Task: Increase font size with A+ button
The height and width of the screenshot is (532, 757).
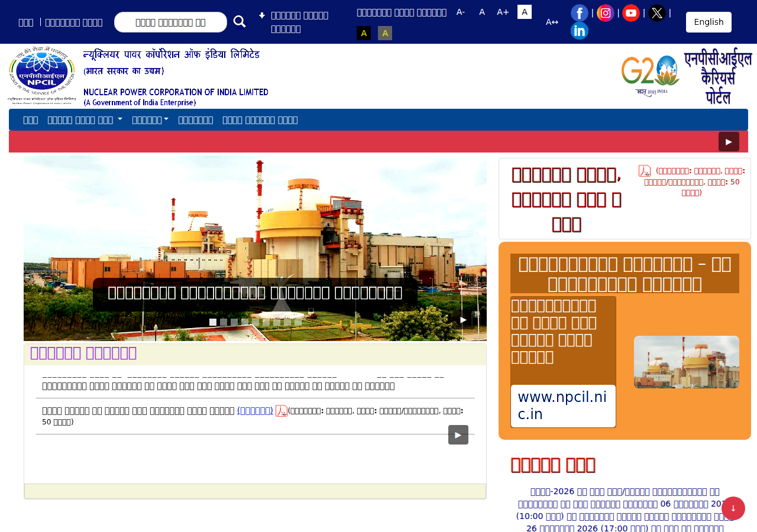Action: [x=503, y=12]
